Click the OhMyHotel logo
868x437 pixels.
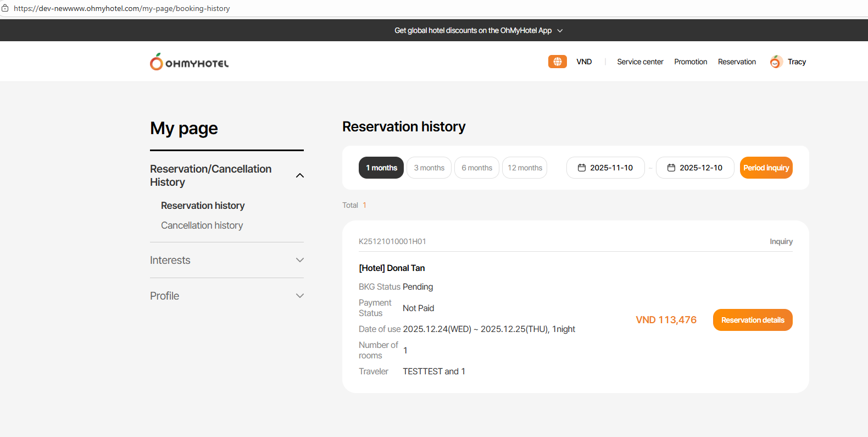(189, 62)
